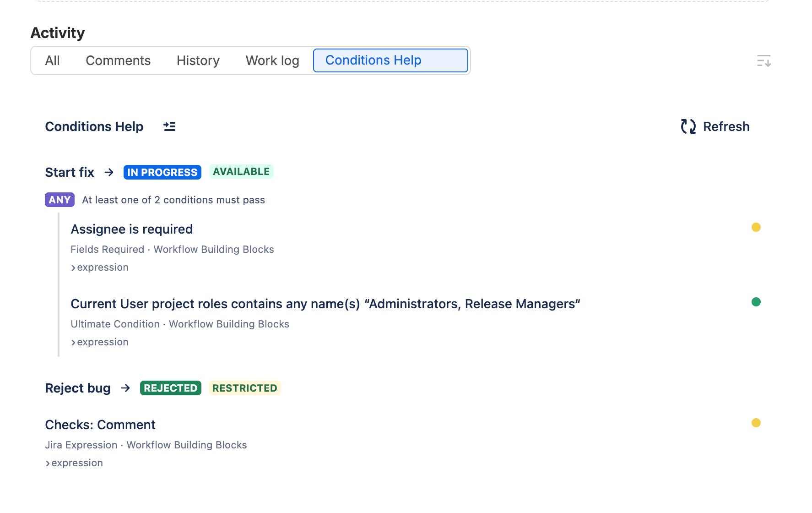Select the History tab
Image resolution: width=812 pixels, height=513 pixels.
click(198, 60)
